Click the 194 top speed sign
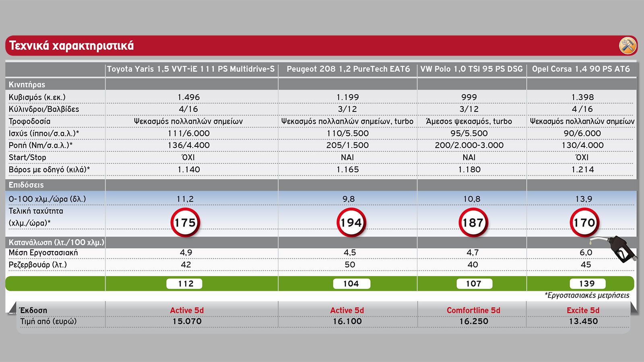The height and width of the screenshot is (362, 644). coord(351,222)
